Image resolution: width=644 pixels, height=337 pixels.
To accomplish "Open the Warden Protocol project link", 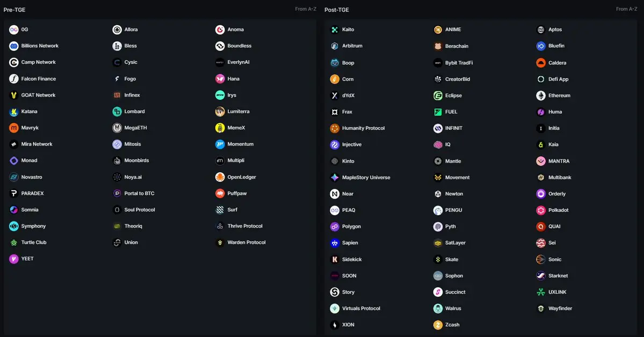I will tap(241, 243).
